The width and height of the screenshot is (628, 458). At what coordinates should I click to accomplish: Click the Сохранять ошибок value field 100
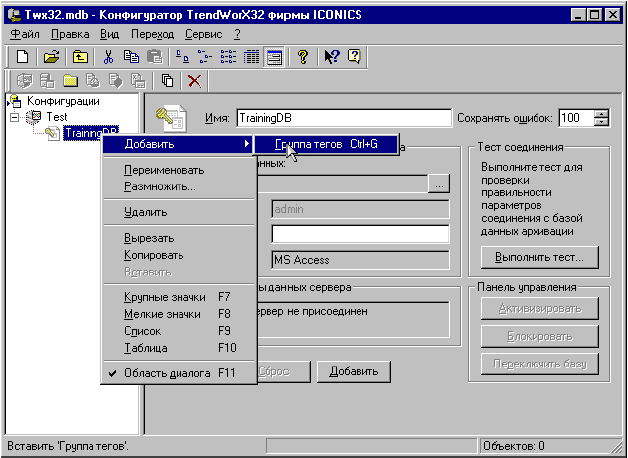click(x=576, y=118)
